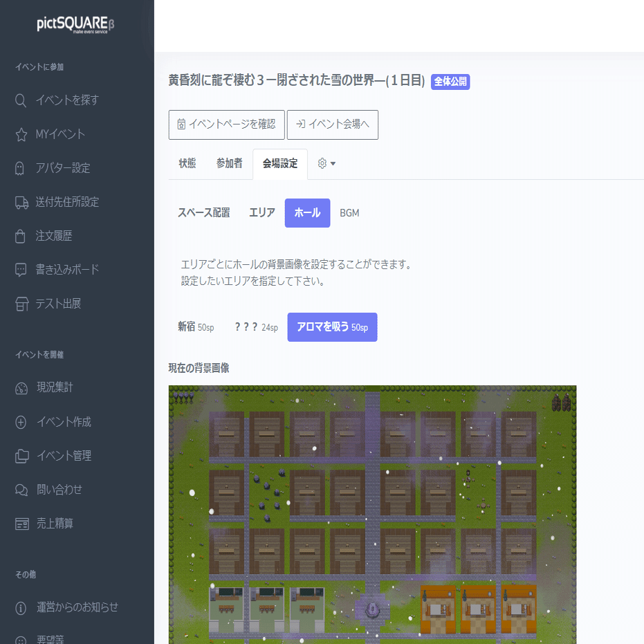644x644 pixels.
Task: Click the イベント会場へ button
Action: [x=333, y=125]
